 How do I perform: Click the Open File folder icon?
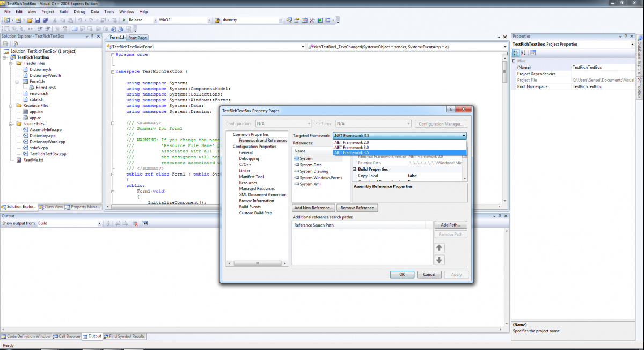pyautogui.click(x=30, y=20)
